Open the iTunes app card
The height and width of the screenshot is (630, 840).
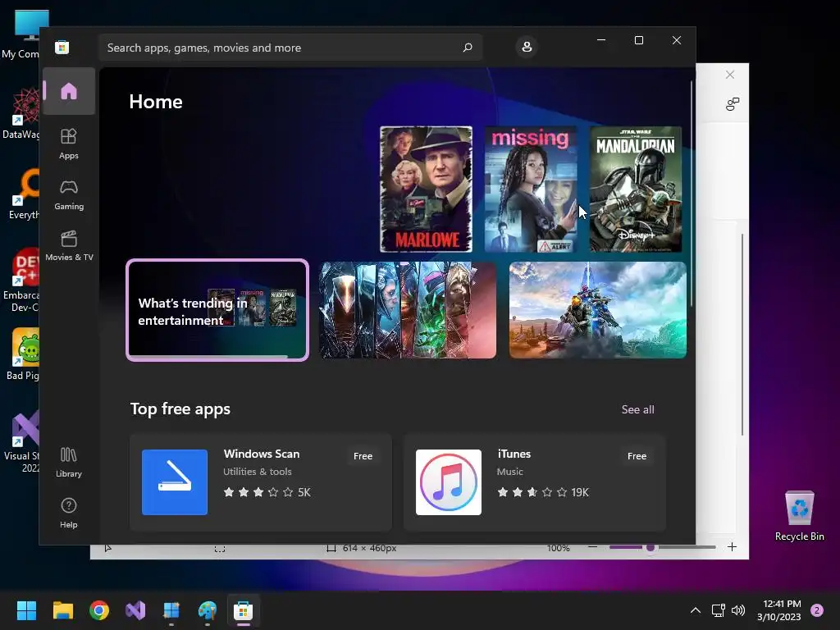point(535,482)
